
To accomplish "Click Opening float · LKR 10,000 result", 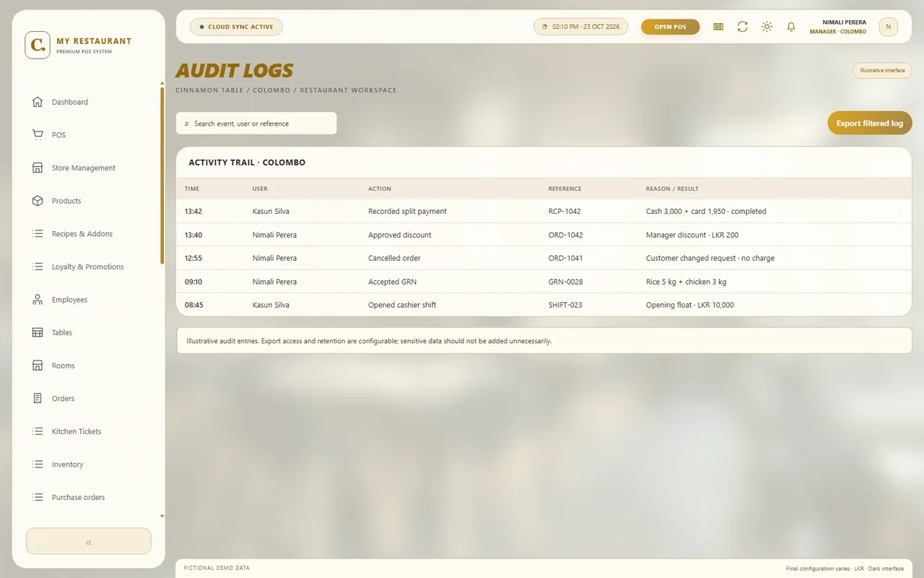I will click(x=690, y=305).
